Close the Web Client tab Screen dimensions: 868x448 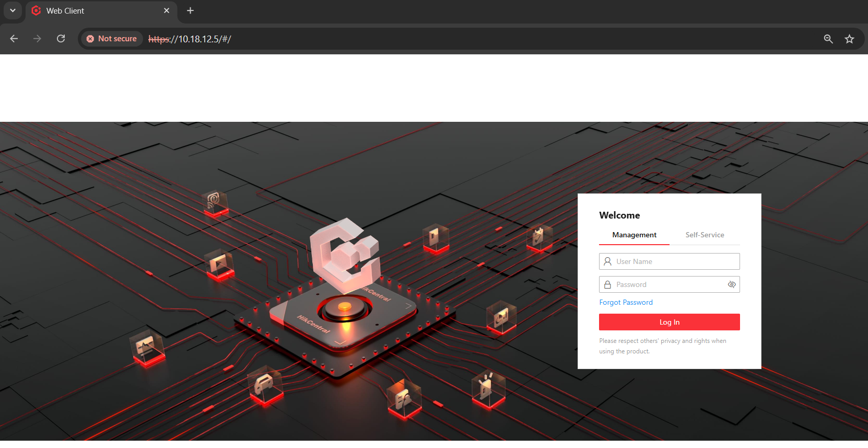coord(167,10)
